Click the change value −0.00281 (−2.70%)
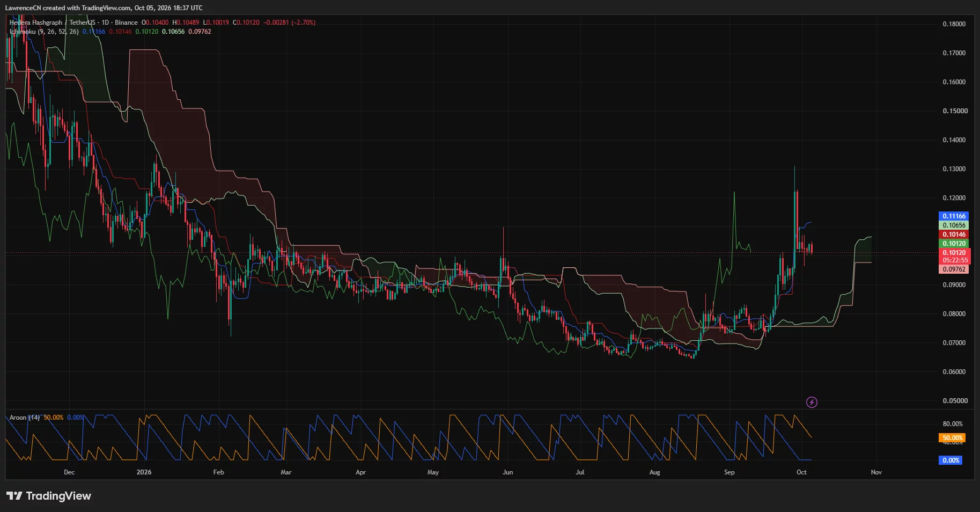This screenshot has height=512, width=980. 290,23
